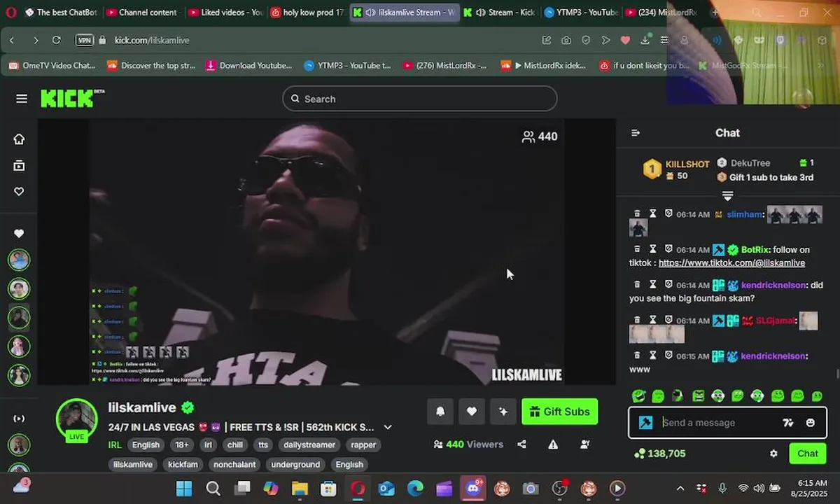
Task: Open the chat emote picker smiley
Action: (811, 423)
